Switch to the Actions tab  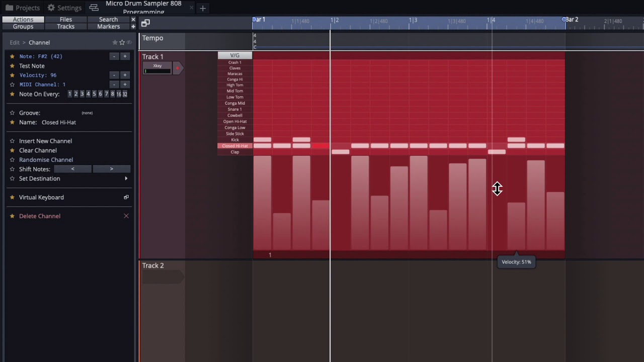coord(23,20)
